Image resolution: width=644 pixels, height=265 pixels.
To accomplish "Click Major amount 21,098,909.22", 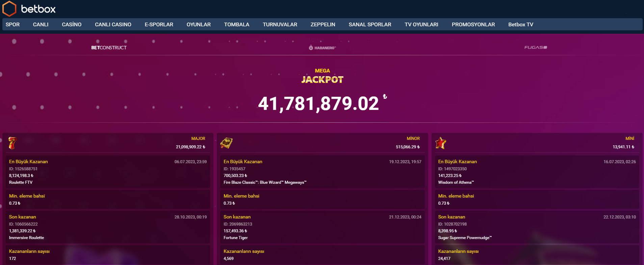I will [x=190, y=147].
